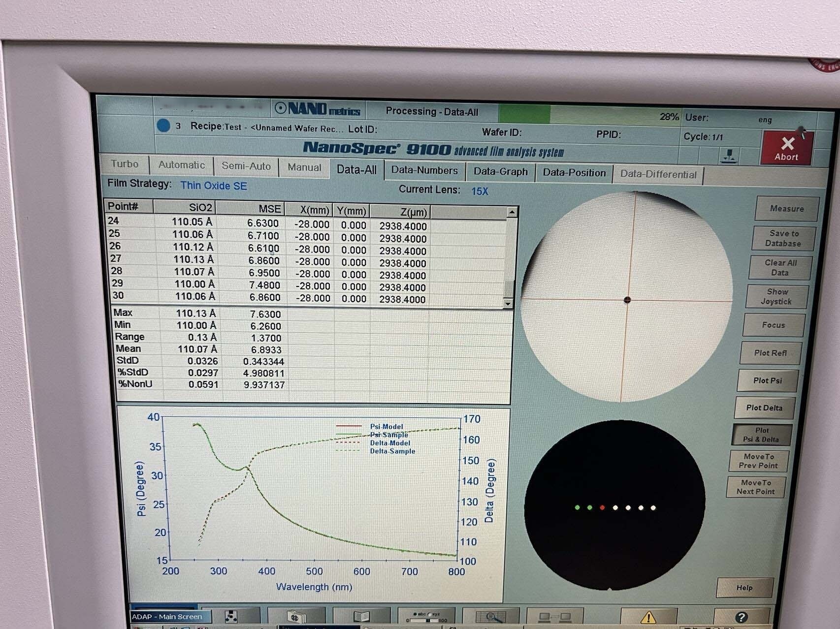Open the wafer map pattern icon in bottom bar

pyautogui.click(x=231, y=616)
